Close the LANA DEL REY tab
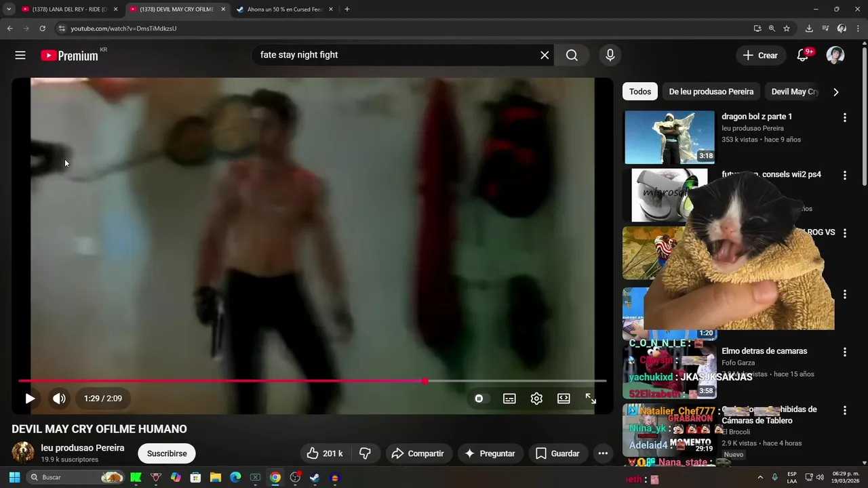 (115, 9)
